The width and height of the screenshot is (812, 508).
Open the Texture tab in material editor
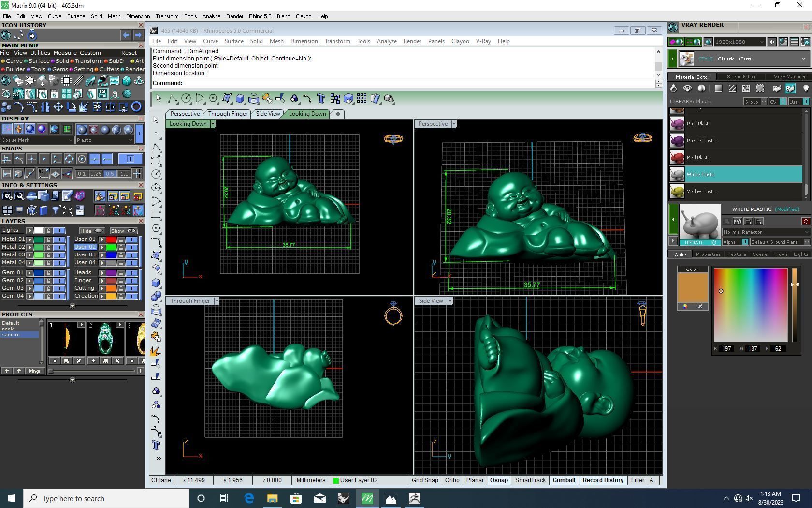click(737, 254)
